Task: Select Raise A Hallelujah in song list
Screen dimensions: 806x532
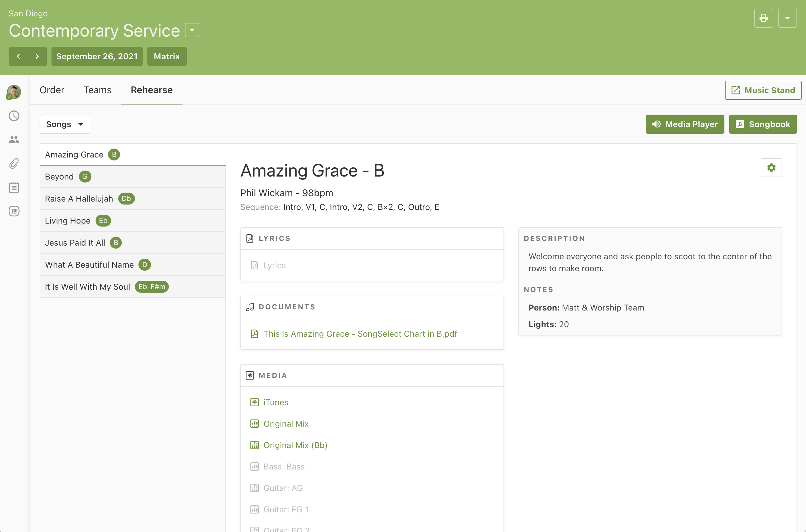Action: [79, 199]
